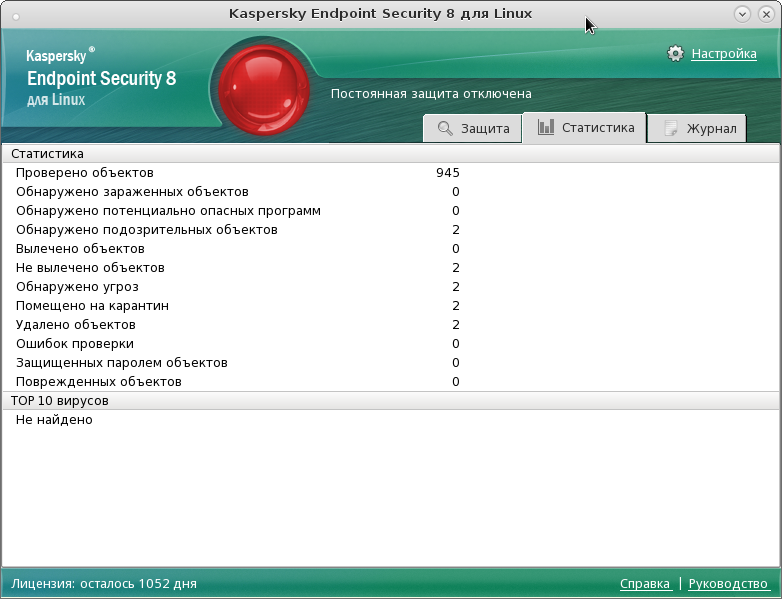Viewport: 782px width, 599px height.
Task: Click Защищенных паролем объектов row
Action: click(391, 362)
